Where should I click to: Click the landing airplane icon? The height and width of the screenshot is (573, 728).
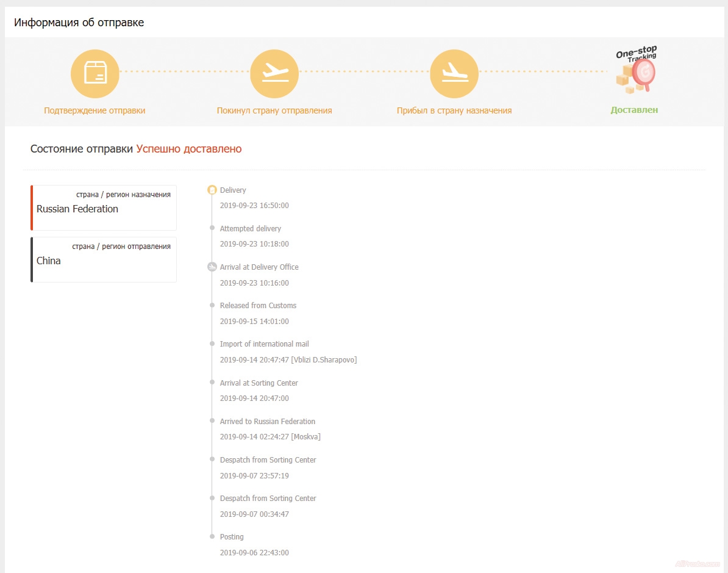tap(454, 73)
